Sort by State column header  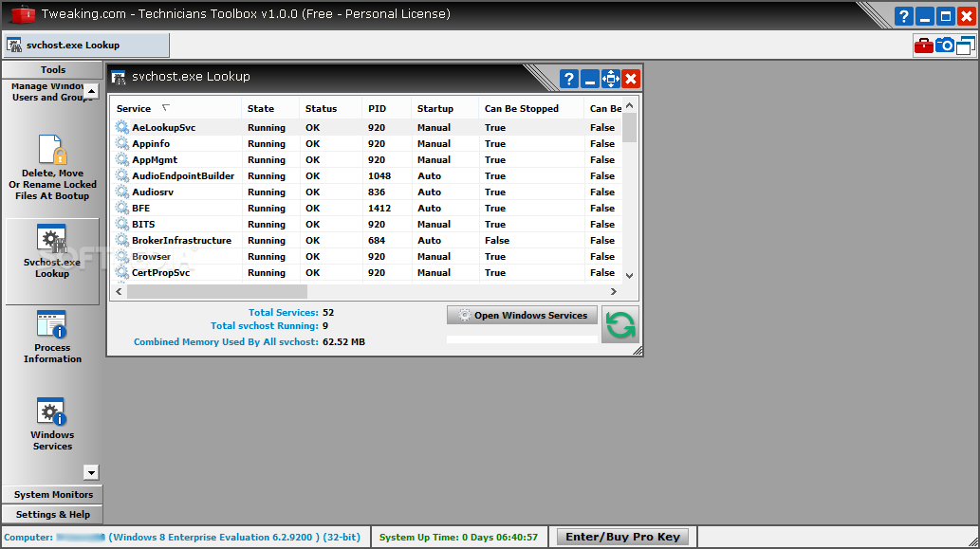pyautogui.click(x=270, y=109)
